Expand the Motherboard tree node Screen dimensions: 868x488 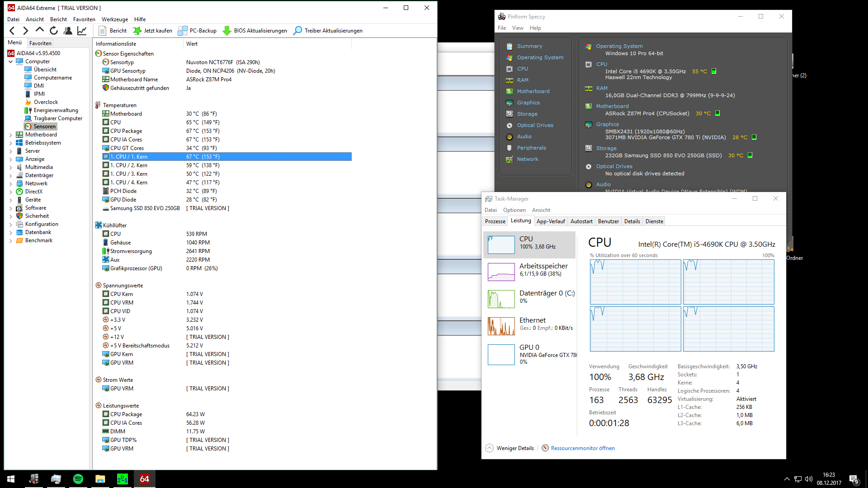11,135
